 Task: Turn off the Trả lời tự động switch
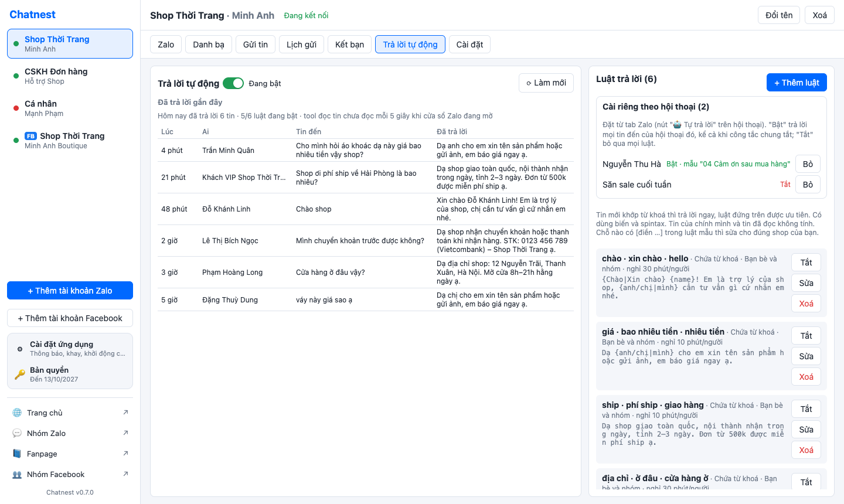[233, 83]
